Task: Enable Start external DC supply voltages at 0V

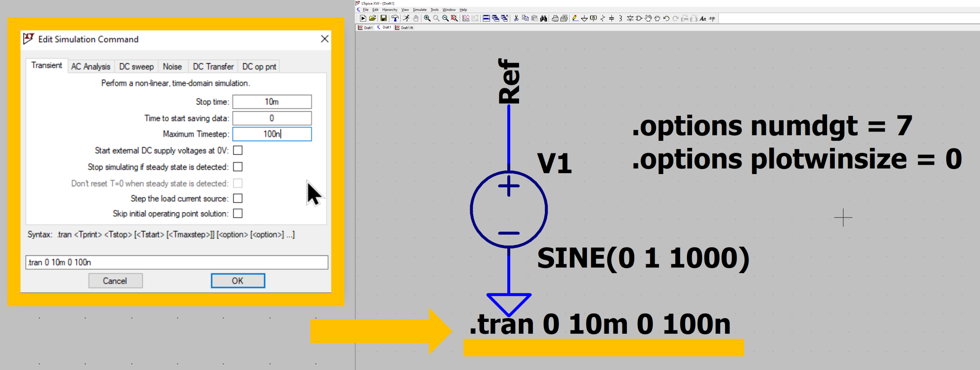Action: (x=238, y=150)
